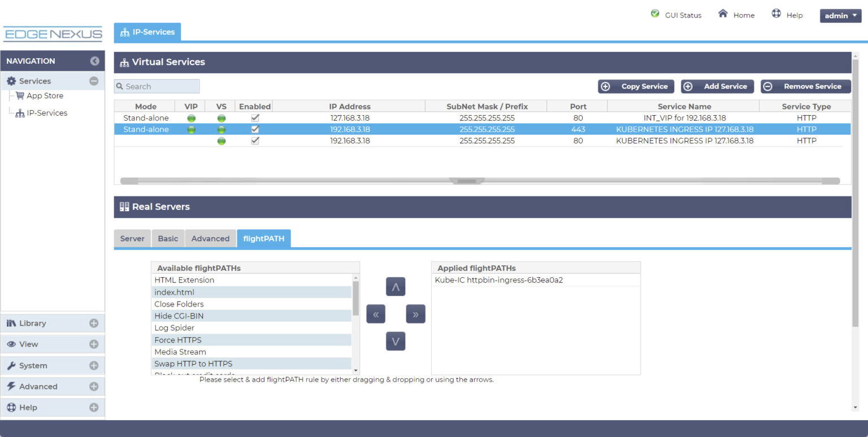Switch to the Server tab

tap(132, 238)
